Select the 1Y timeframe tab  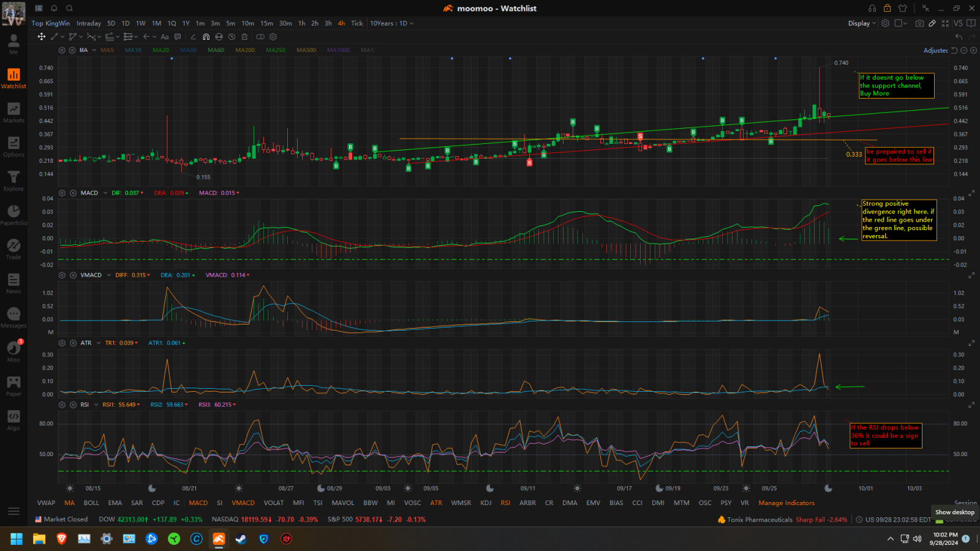pos(186,23)
